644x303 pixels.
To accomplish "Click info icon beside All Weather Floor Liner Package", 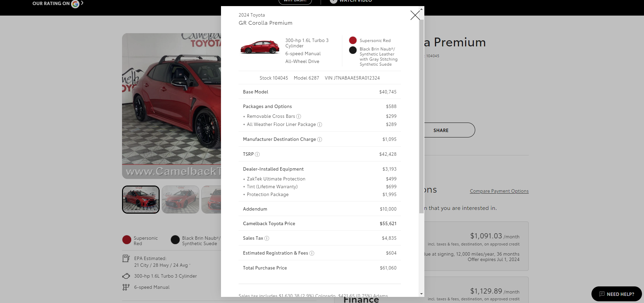I will (x=319, y=125).
